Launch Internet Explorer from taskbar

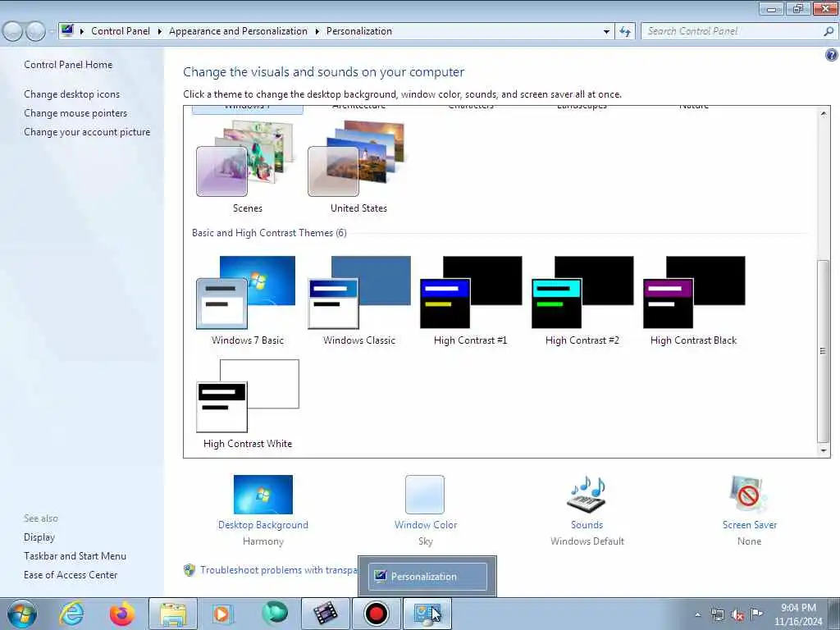tap(71, 614)
